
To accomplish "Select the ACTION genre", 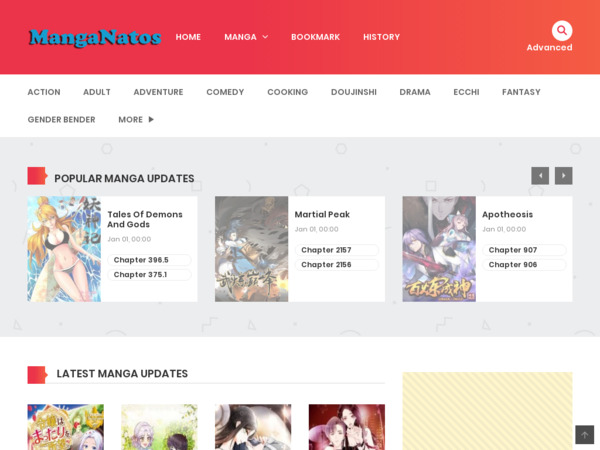I will pos(44,92).
